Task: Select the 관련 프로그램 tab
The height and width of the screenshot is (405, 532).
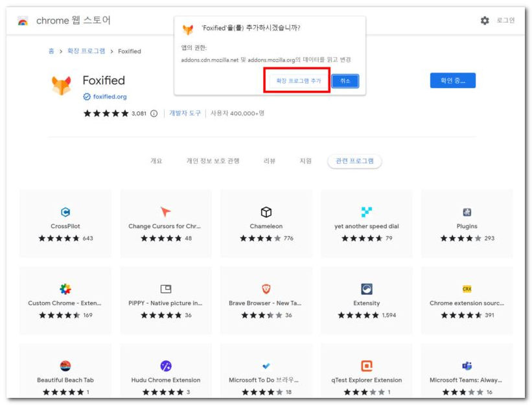Action: (354, 161)
